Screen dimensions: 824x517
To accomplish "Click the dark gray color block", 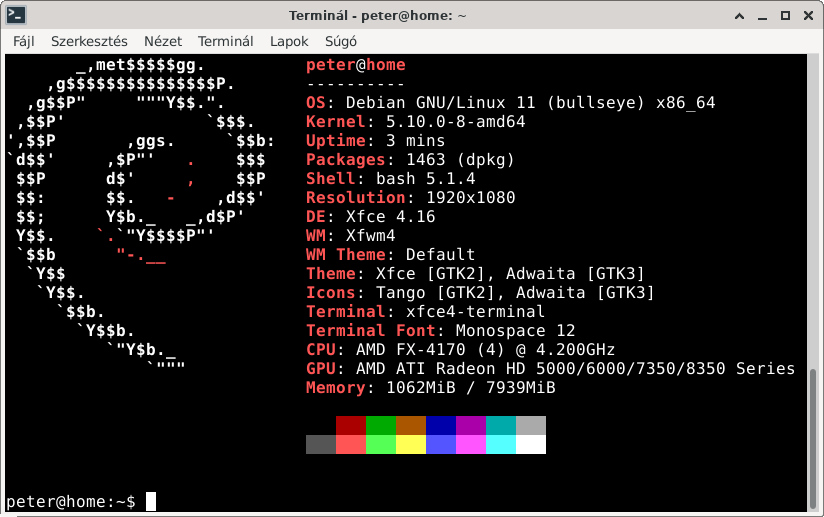I will click(x=321, y=444).
